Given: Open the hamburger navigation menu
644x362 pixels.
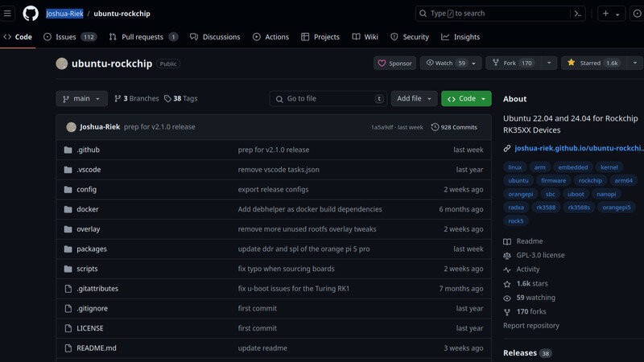Looking at the screenshot, I should coord(9,13).
